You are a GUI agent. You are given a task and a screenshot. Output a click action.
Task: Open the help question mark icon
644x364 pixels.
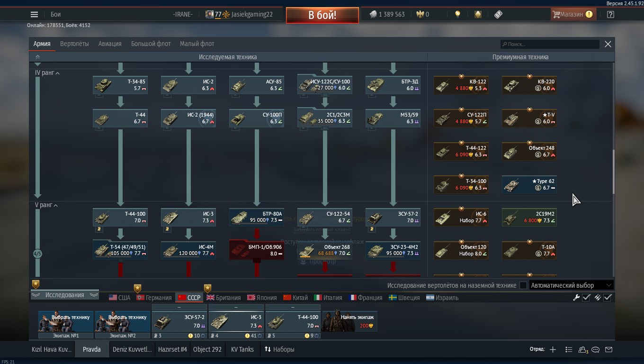coord(610,14)
